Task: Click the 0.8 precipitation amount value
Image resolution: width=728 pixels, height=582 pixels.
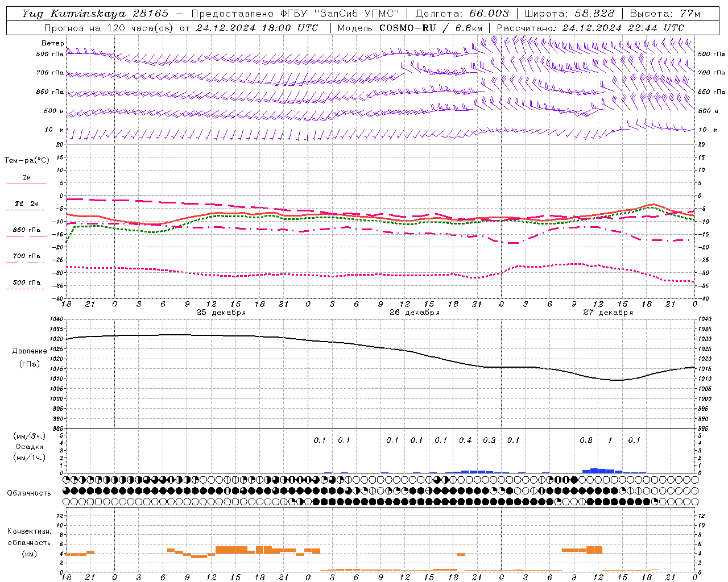Action: (x=586, y=440)
